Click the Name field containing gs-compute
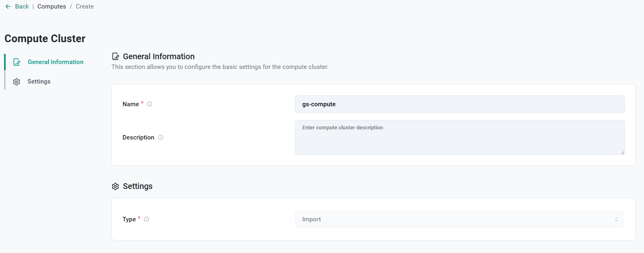This screenshot has height=253, width=644. point(459,104)
